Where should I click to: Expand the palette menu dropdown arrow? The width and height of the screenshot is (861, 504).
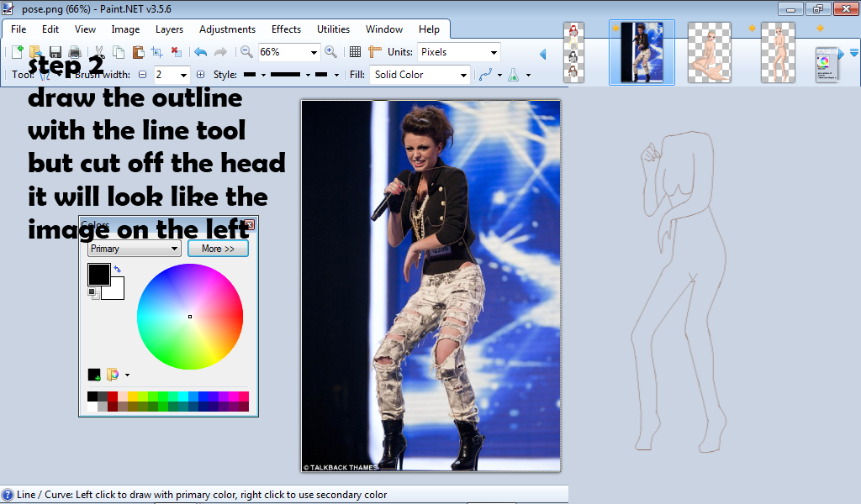coord(128,375)
